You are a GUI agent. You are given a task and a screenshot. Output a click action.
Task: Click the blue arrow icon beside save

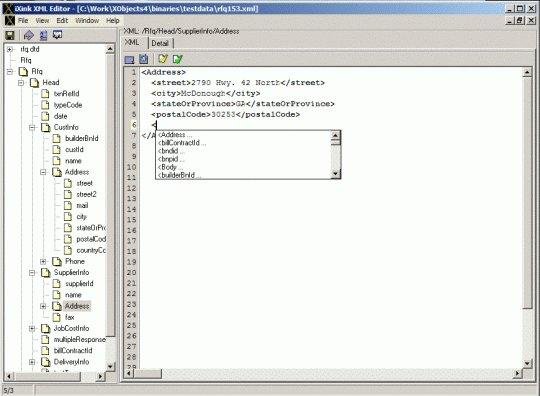[29, 35]
